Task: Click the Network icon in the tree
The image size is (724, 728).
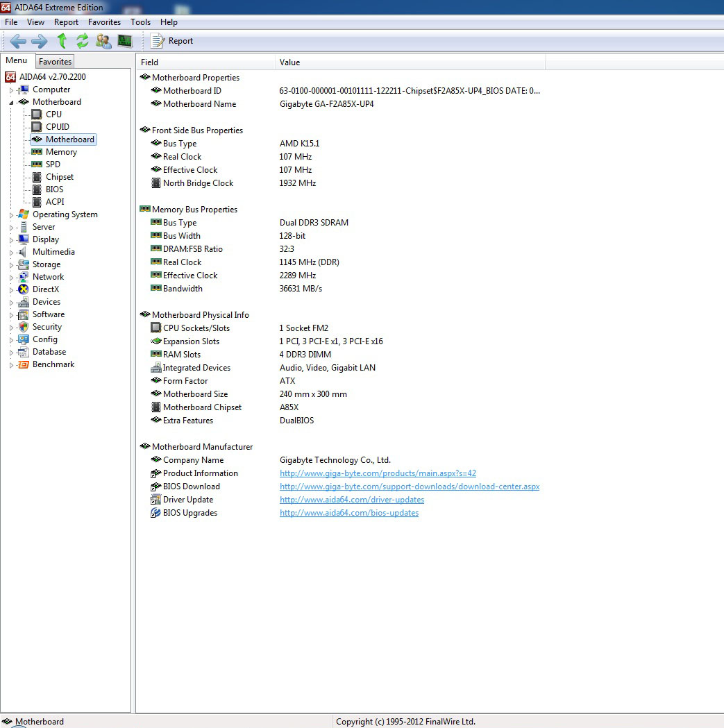Action: coord(23,277)
